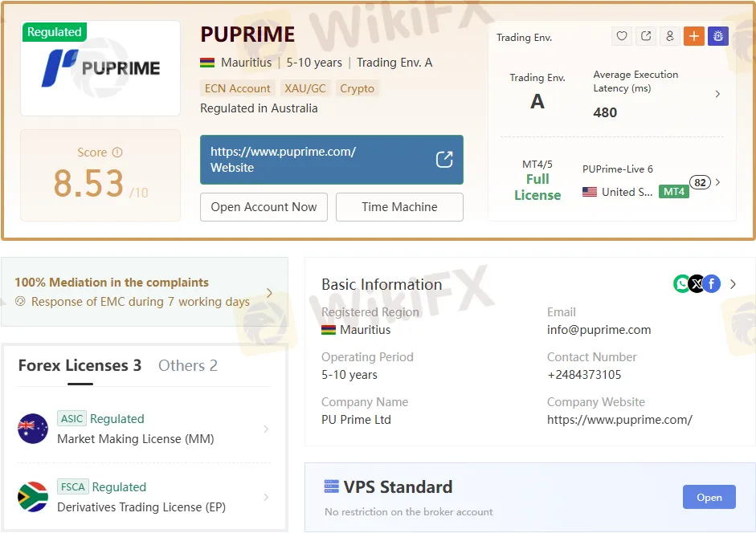
Task: Expand the ASIC Market Making License arrow
Action: tap(266, 429)
